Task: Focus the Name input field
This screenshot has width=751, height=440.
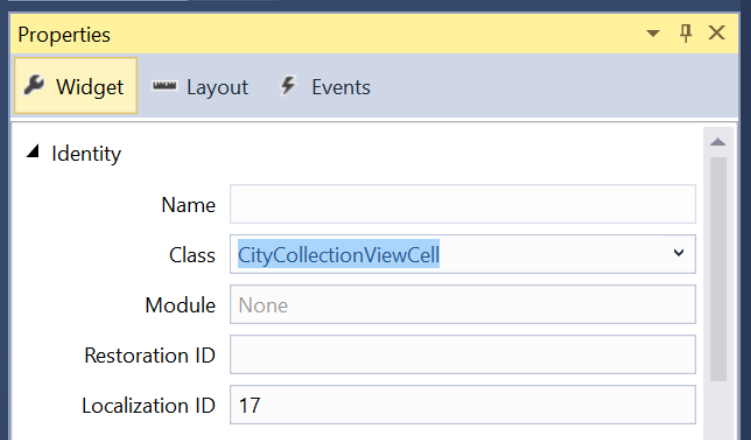Action: coord(463,204)
